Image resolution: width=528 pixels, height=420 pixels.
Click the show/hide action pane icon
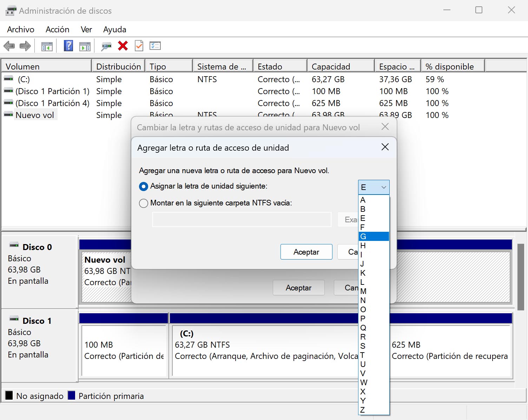click(85, 46)
